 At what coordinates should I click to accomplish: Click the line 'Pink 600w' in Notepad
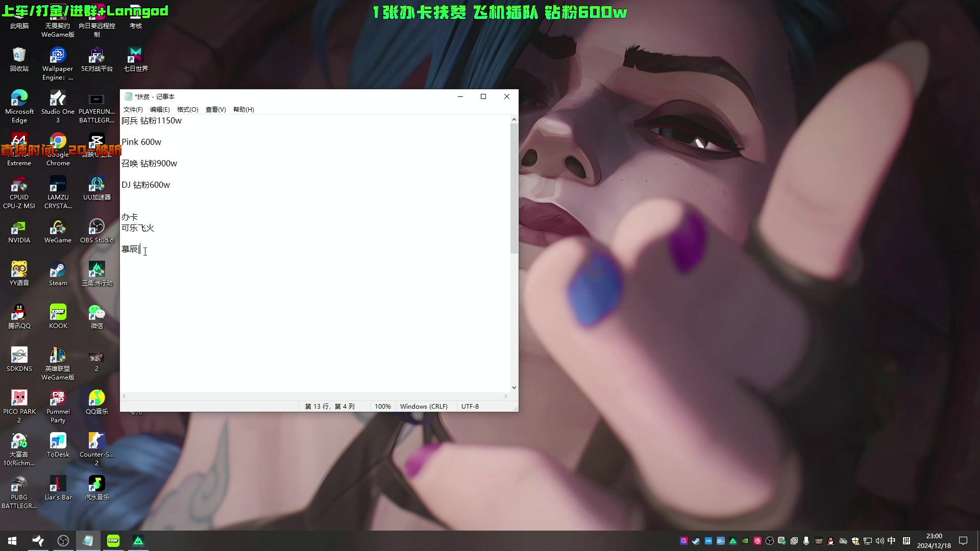pyautogui.click(x=141, y=142)
